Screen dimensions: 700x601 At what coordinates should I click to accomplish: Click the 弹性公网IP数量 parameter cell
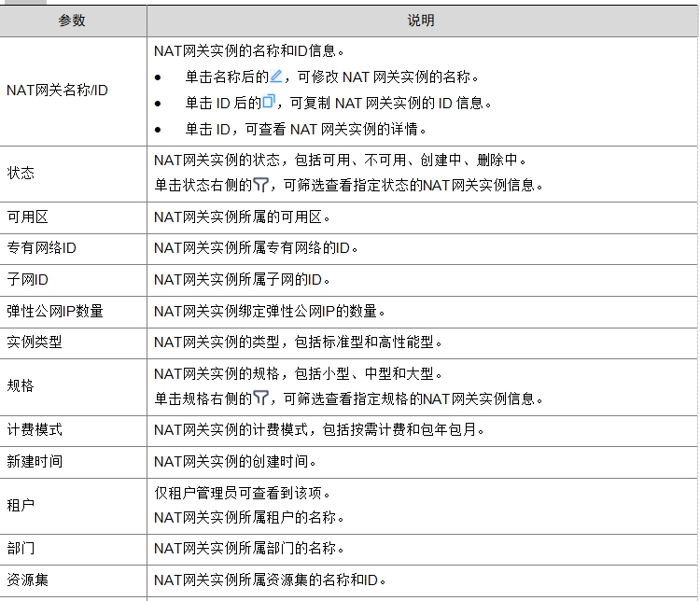pos(73,312)
